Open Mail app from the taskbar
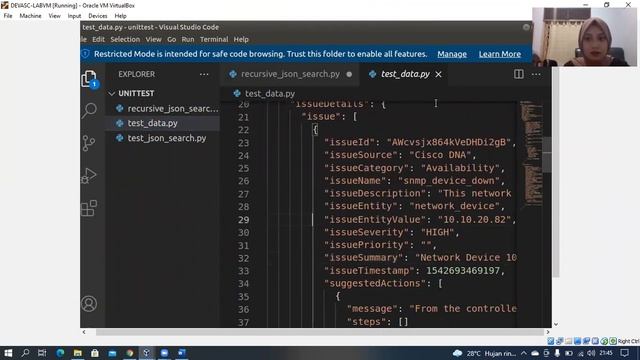Viewport: 640px width, 360px height. pos(112,353)
